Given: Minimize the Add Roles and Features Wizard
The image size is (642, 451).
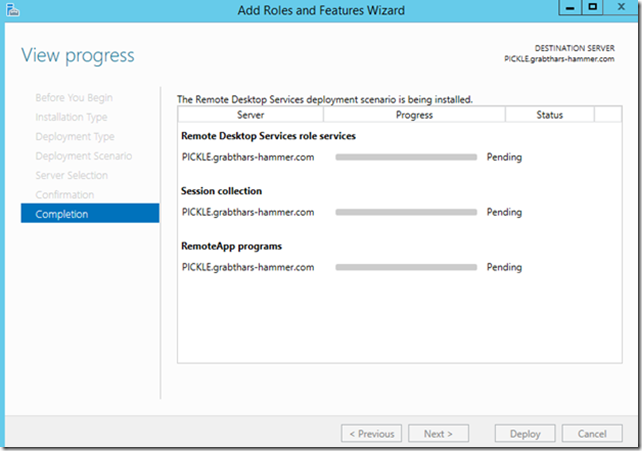Looking at the screenshot, I should click(570, 8).
